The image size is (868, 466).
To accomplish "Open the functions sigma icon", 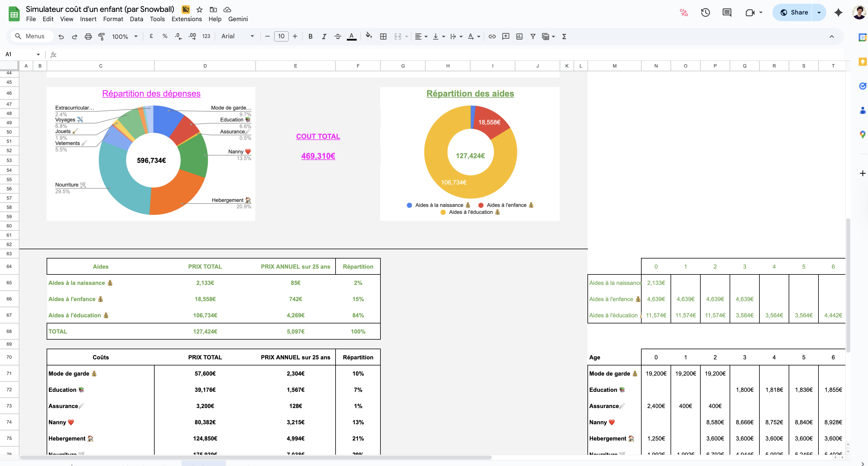I will click(564, 37).
